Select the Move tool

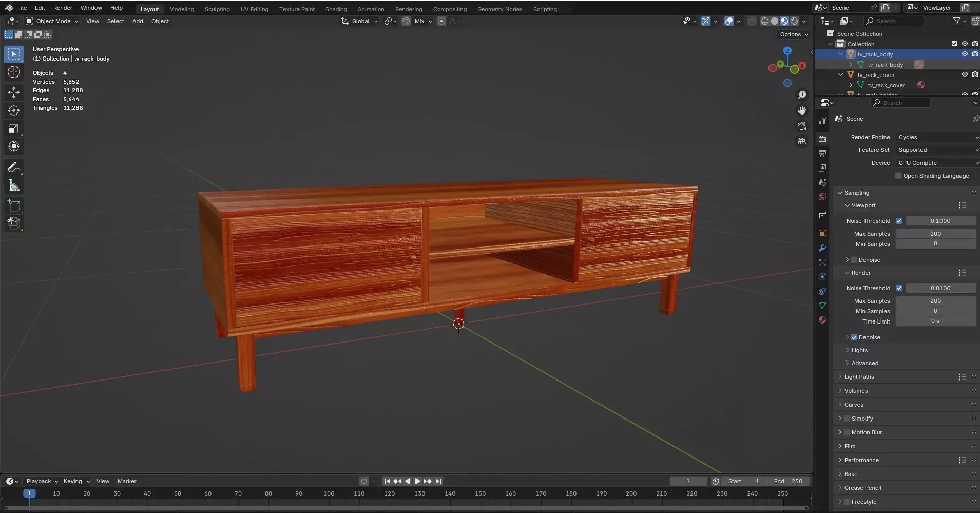[x=14, y=92]
